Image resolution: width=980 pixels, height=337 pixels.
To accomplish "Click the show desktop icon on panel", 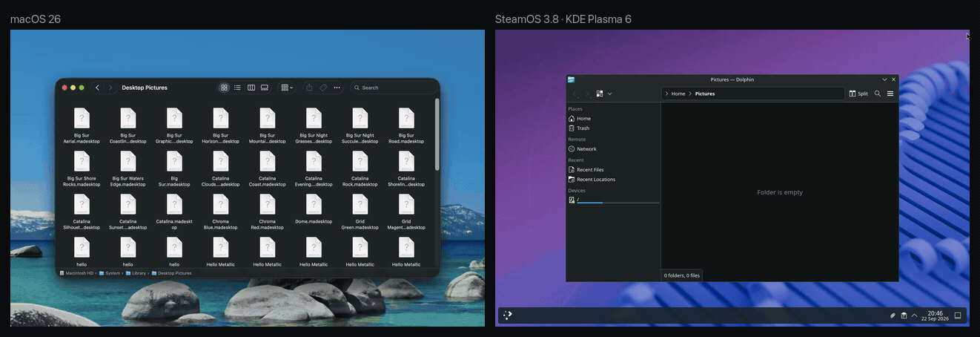I will [958, 315].
